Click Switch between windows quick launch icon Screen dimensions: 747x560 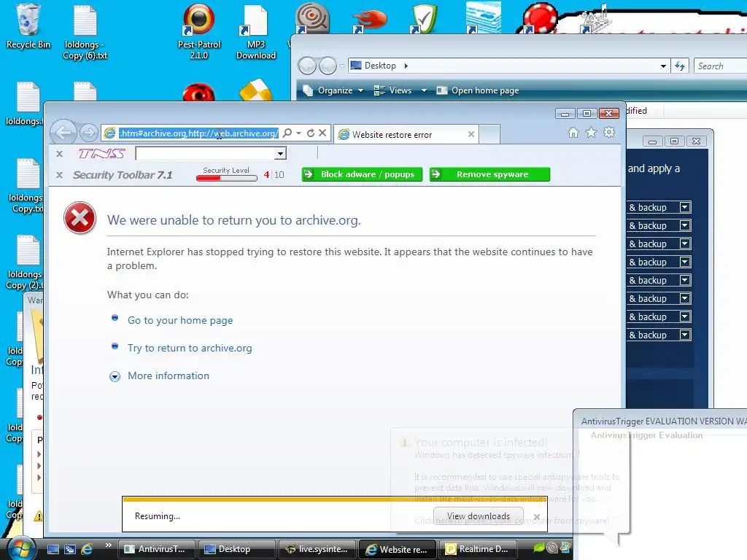(x=70, y=549)
